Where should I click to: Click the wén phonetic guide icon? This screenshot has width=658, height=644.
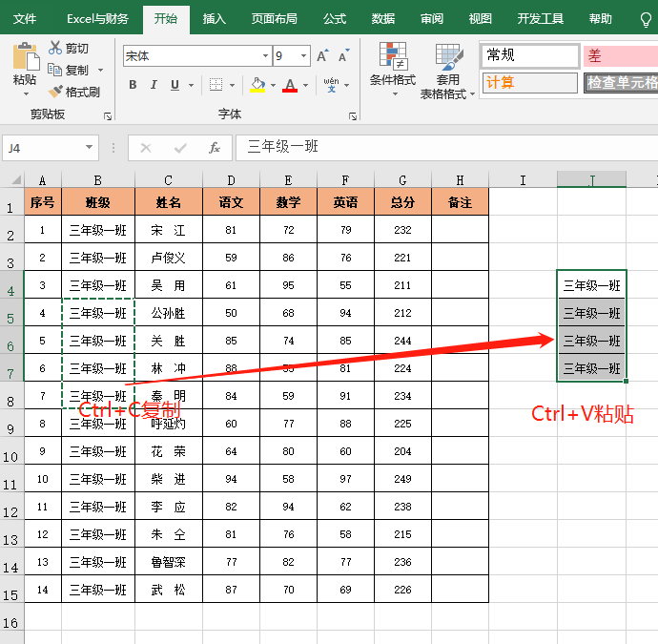point(332,85)
